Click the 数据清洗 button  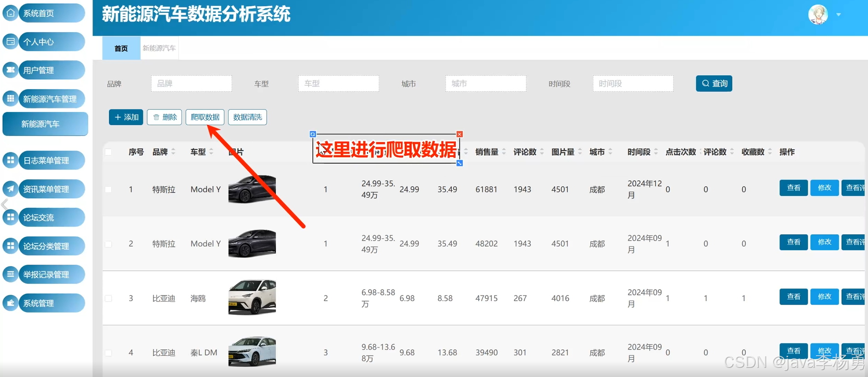(x=247, y=117)
